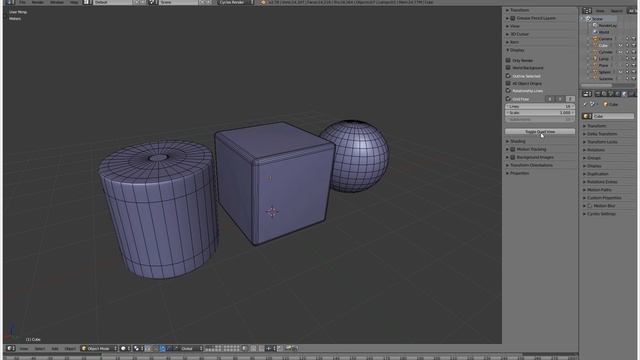Click the Lamp object icon in outliner
This screenshot has width=640, height=360.
595,58
